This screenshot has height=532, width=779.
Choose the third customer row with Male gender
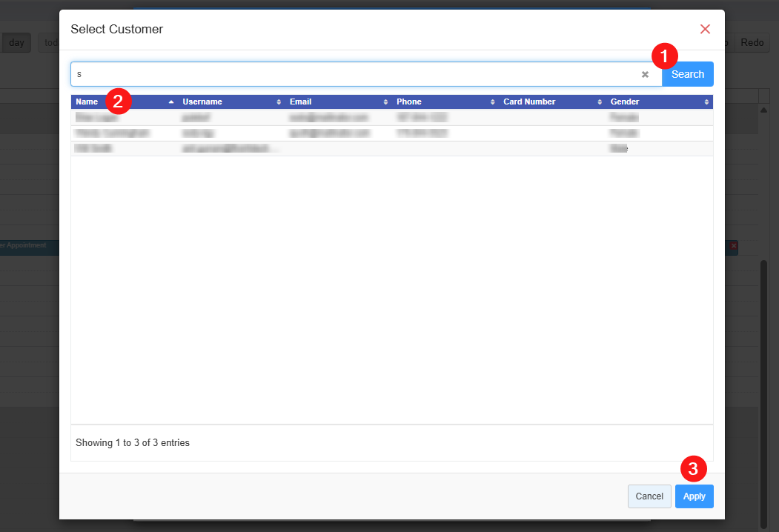click(391, 148)
